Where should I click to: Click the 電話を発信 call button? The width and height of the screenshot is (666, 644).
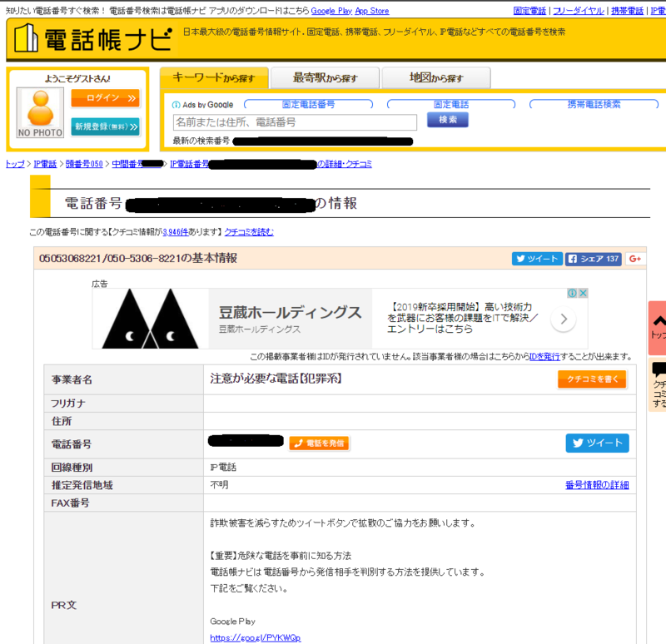pyautogui.click(x=320, y=443)
